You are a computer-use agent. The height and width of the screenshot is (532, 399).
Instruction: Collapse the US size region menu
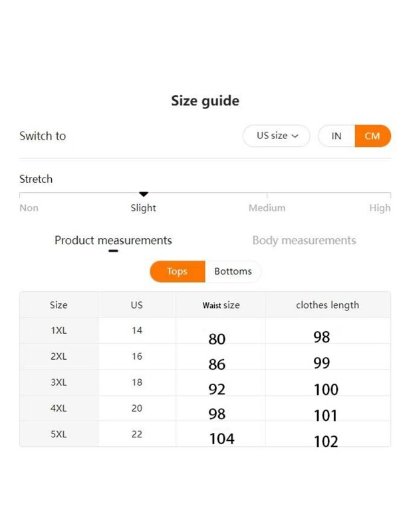click(x=276, y=136)
